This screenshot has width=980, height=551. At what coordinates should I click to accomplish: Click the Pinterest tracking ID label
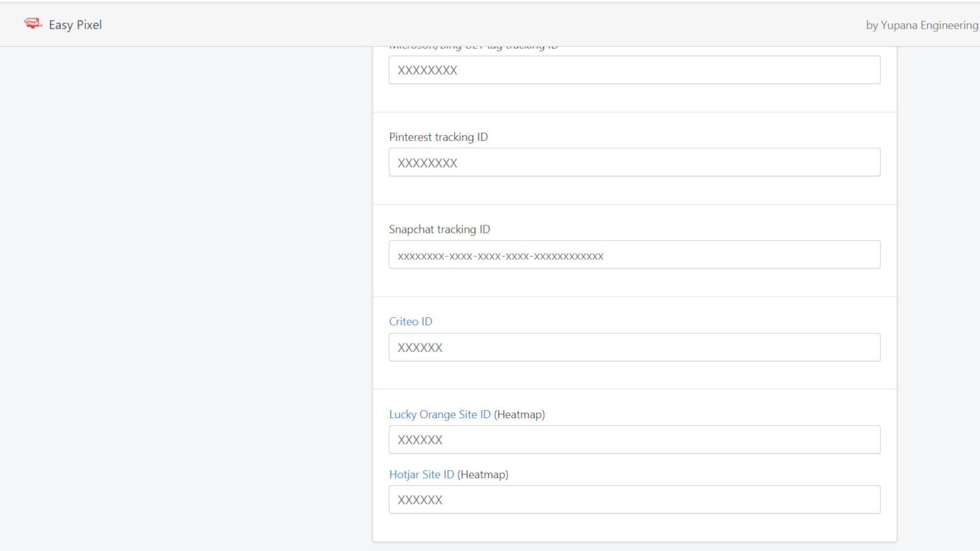coord(439,137)
